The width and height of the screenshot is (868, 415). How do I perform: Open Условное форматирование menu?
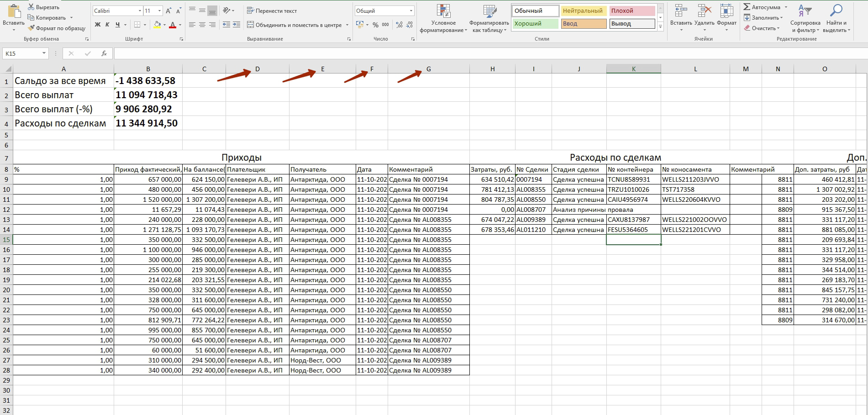pos(443,19)
